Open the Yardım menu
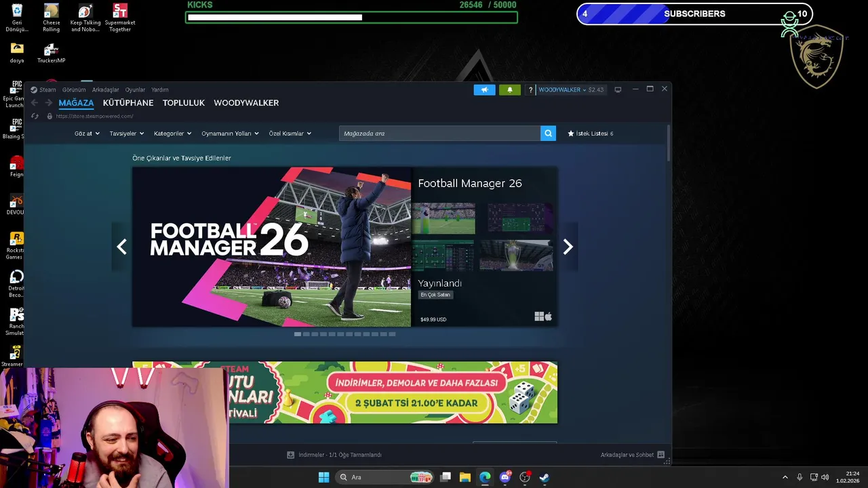Screen dimensions: 868x488 (x=159, y=89)
